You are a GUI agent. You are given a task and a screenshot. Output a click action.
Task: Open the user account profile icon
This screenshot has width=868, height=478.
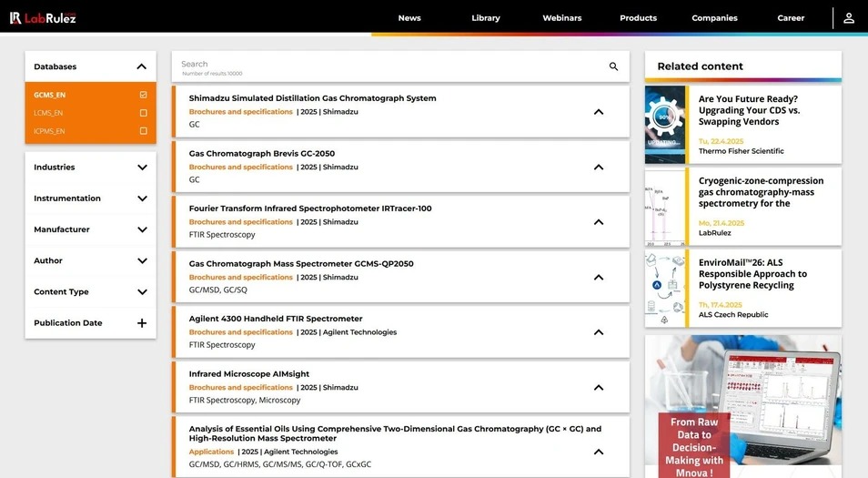pos(849,17)
